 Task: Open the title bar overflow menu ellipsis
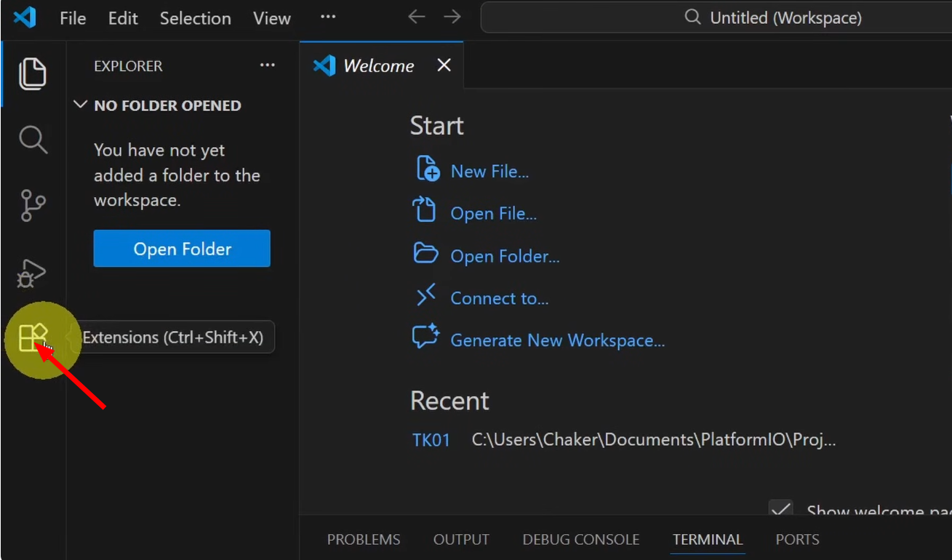(328, 17)
